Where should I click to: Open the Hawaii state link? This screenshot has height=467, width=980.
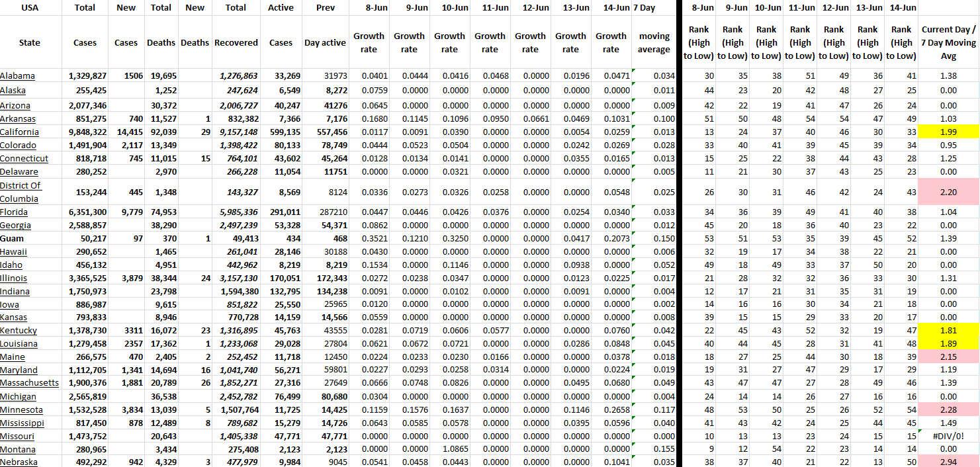pyautogui.click(x=14, y=252)
